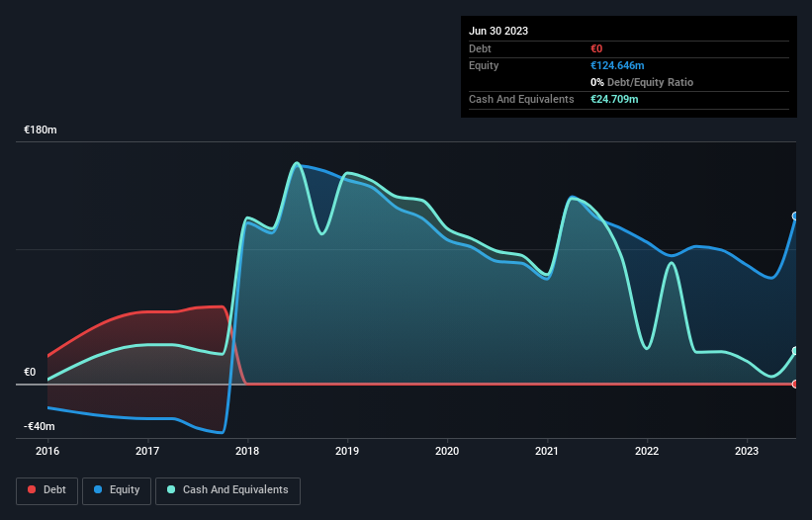The image size is (812, 520).
Task: Toggle the Debt series legend button
Action: (47, 490)
